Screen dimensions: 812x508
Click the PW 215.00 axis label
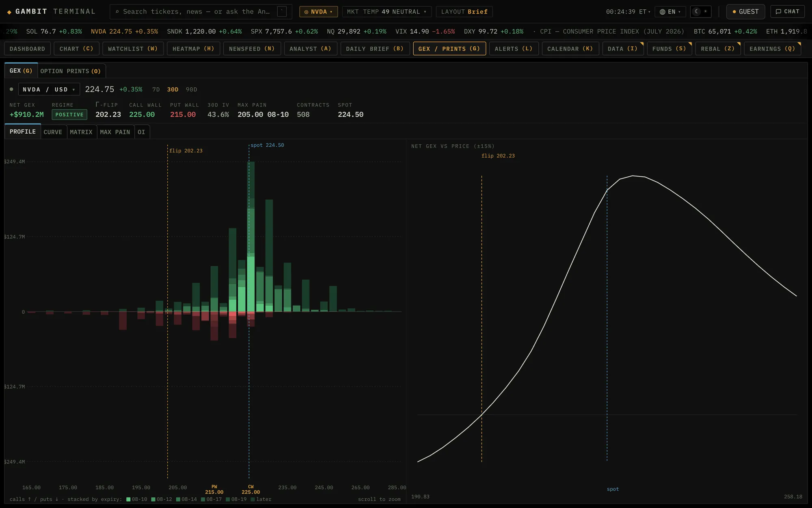point(214,489)
